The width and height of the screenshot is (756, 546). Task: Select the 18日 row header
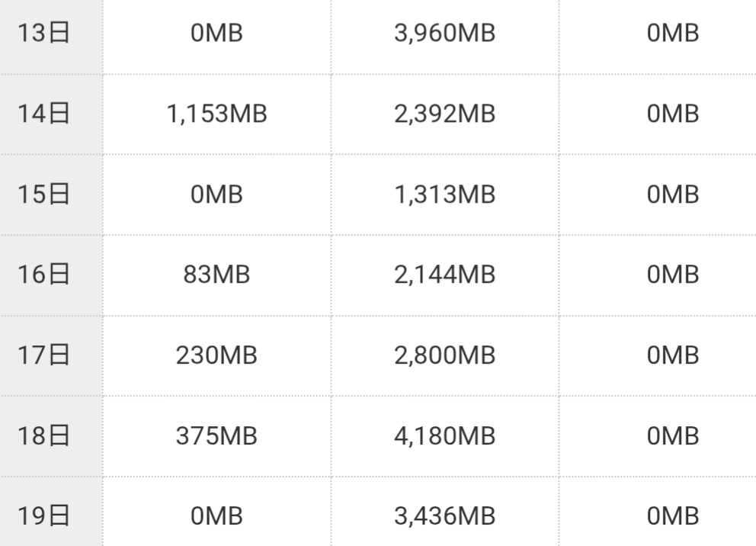43,436
